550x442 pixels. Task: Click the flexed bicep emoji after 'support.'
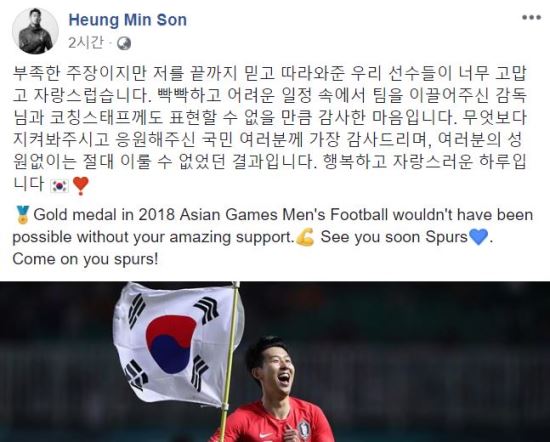(x=305, y=237)
